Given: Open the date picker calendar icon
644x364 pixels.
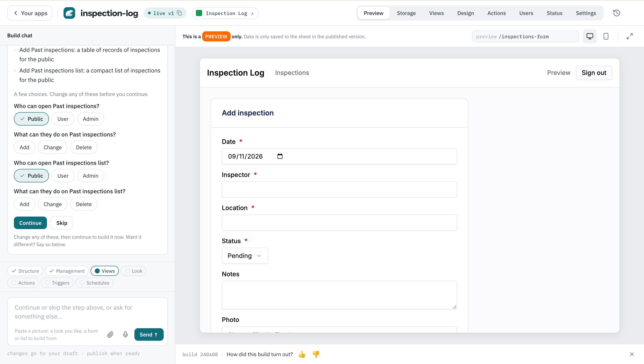Looking at the screenshot, I should click(280, 156).
